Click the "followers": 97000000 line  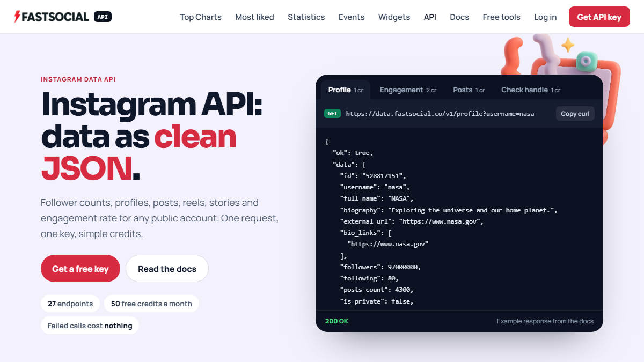coord(380,267)
